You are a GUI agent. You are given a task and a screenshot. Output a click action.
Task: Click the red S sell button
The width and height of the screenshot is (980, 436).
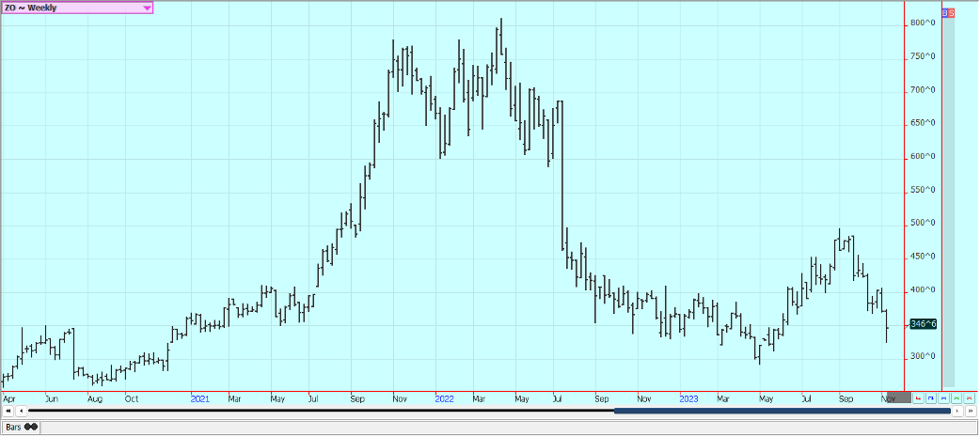(951, 12)
